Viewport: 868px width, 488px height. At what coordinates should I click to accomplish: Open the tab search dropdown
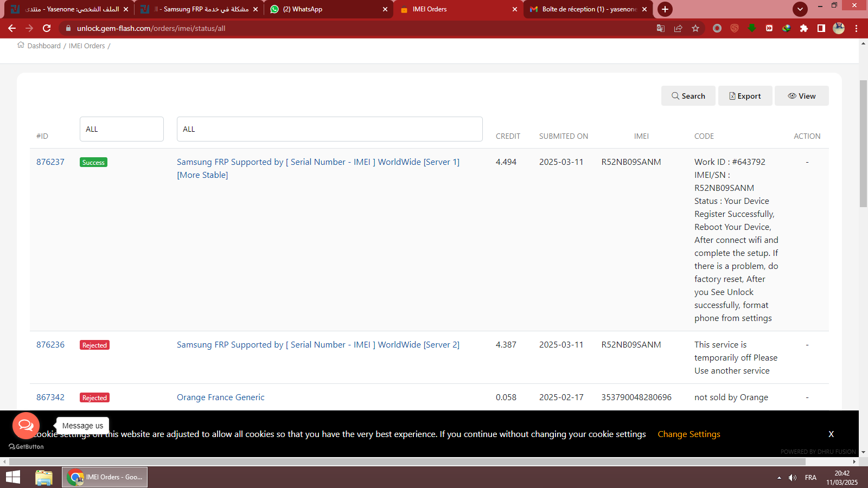coord(800,9)
